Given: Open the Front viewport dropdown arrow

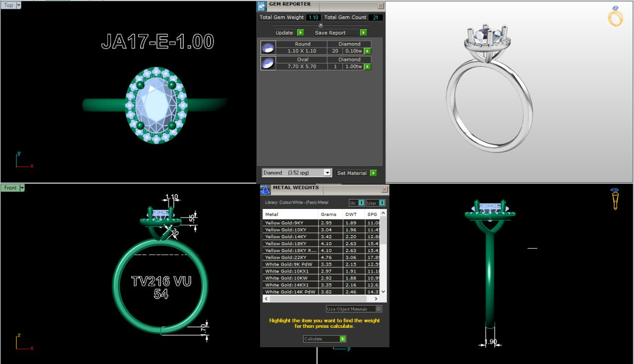Looking at the screenshot, I should click(22, 188).
